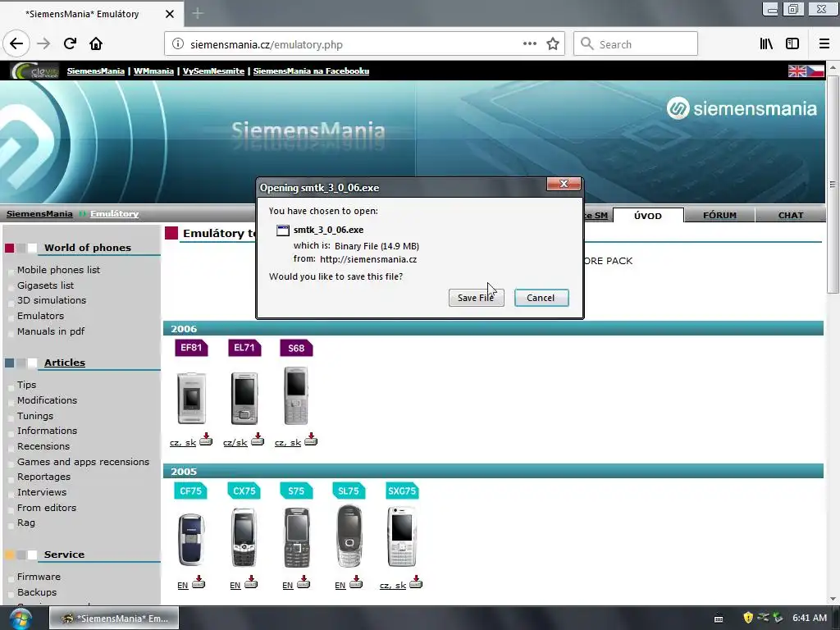Click the security shield tray icon
This screenshot has height=630, width=840.
click(x=748, y=618)
